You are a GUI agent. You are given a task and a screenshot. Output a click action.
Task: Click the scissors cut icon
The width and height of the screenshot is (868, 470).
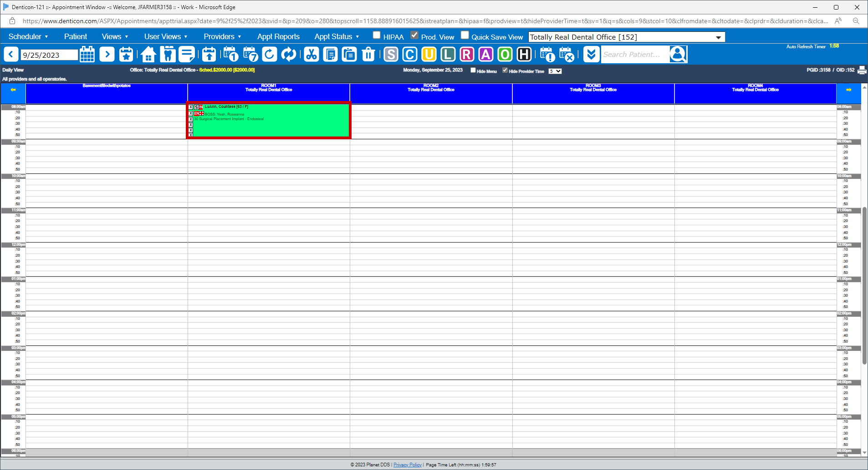(x=311, y=55)
